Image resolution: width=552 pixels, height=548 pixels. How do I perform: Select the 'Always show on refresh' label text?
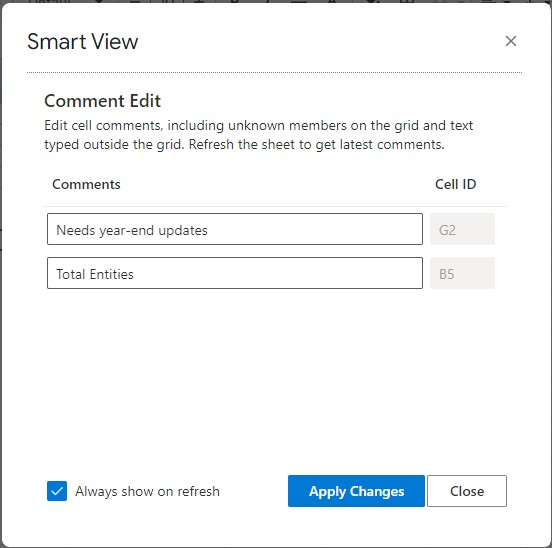(148, 491)
